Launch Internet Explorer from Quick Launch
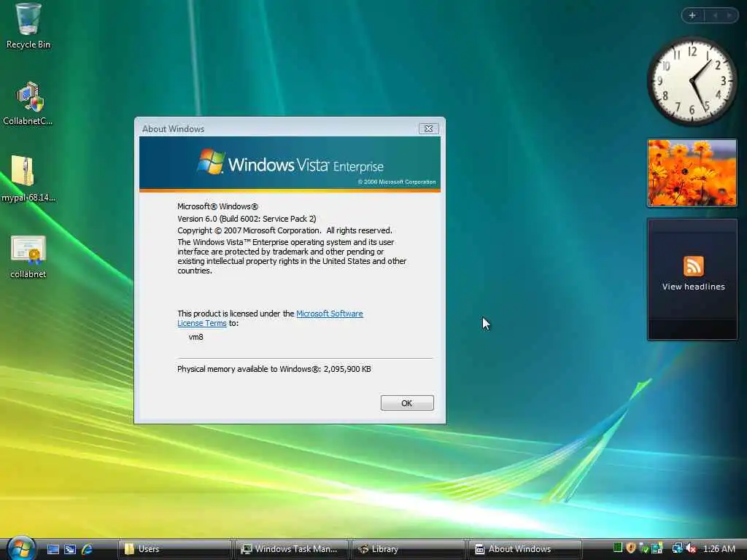Viewport: 747px width, 560px height. click(88, 549)
